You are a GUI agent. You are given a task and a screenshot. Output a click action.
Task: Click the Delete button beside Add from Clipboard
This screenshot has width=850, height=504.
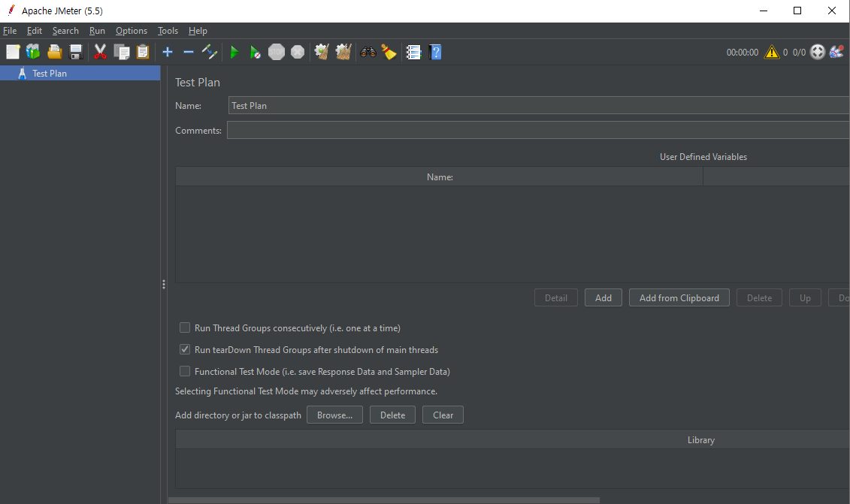coord(760,297)
